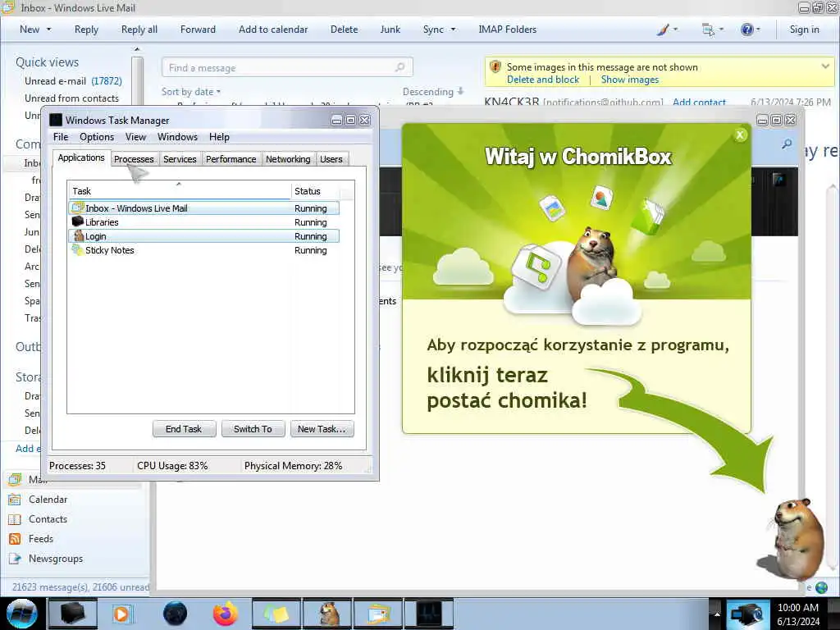
Task: Switch to the Services tab
Action: pyautogui.click(x=180, y=159)
